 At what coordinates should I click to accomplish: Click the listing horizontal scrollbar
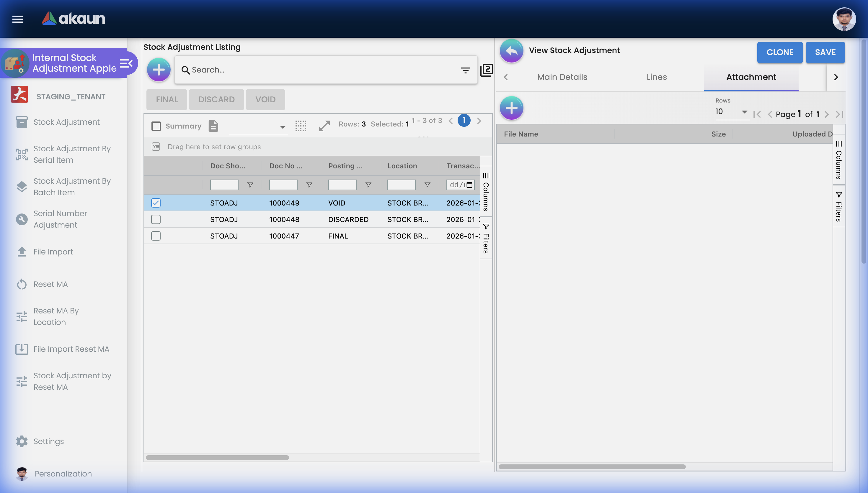217,457
